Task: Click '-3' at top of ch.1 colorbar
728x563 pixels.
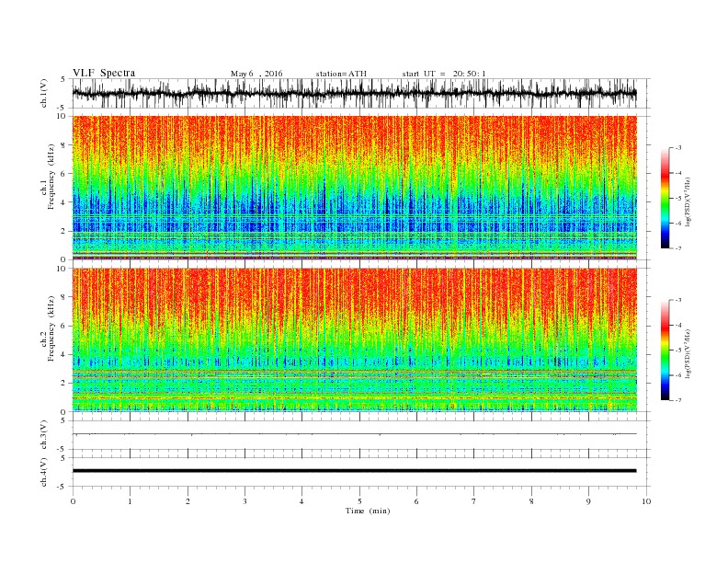Action: (x=678, y=148)
